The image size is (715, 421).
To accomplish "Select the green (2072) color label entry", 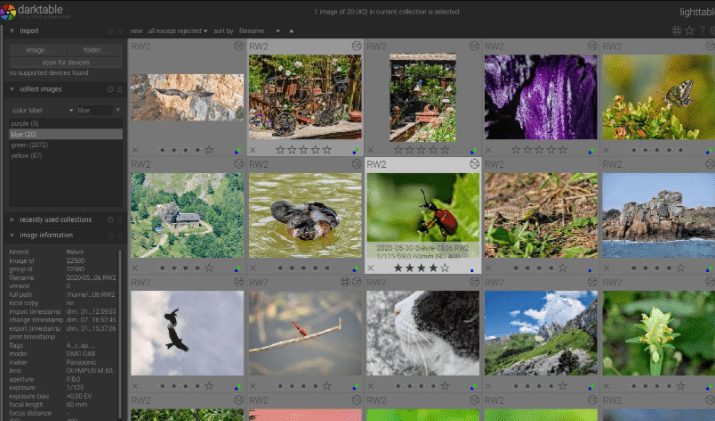I will click(x=66, y=145).
